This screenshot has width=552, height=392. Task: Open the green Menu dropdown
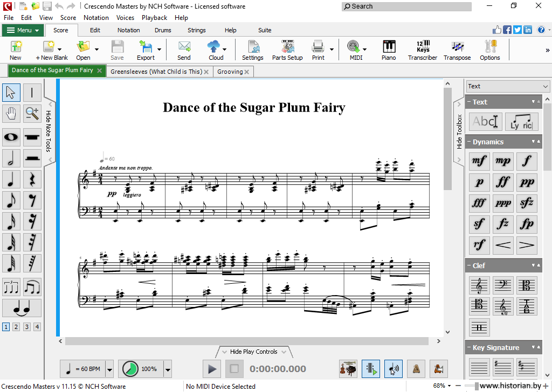(x=23, y=30)
